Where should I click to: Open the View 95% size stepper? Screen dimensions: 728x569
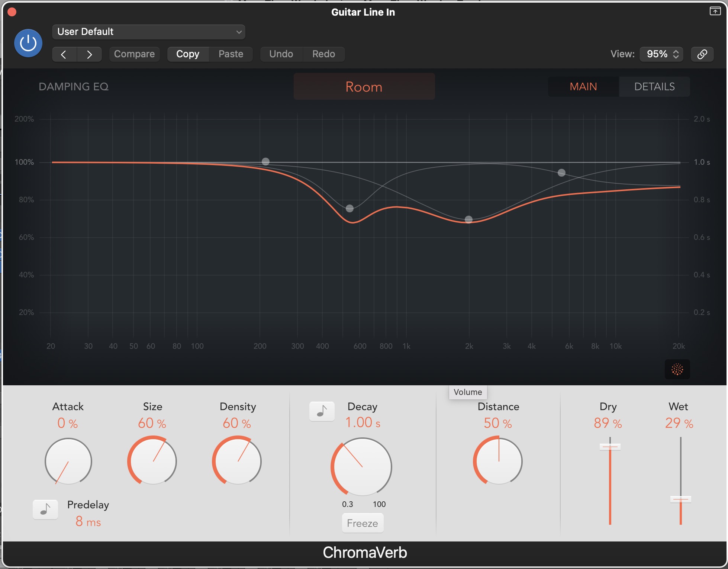pos(661,54)
